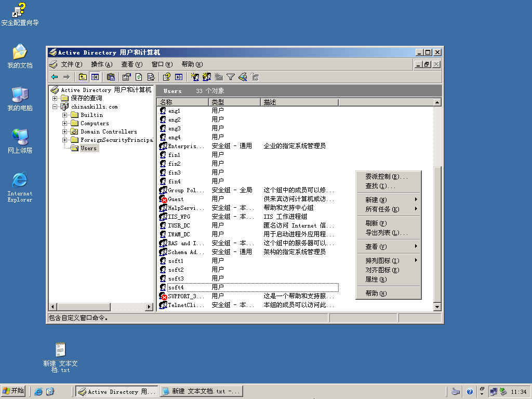This screenshot has height=399, width=532.
Task: Click the tree pane's horizontal scroll right arrow
Action: (149, 307)
